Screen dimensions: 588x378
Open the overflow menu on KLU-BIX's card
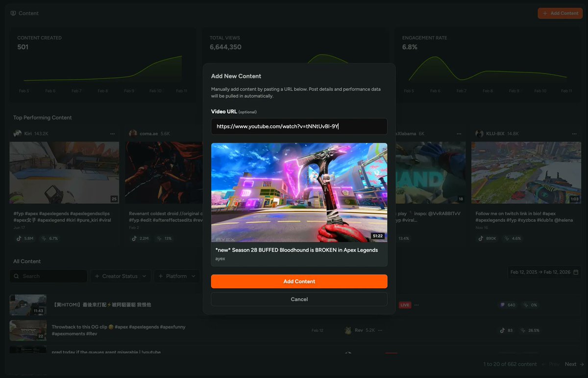(574, 133)
